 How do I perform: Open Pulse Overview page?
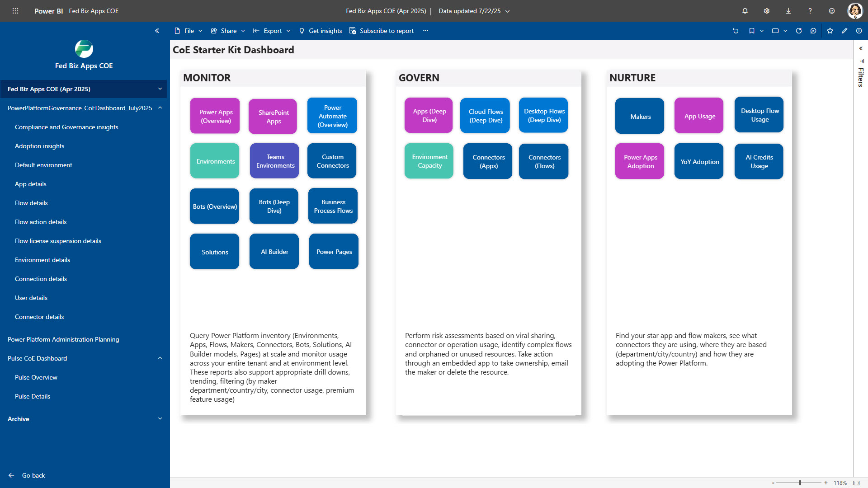click(36, 377)
